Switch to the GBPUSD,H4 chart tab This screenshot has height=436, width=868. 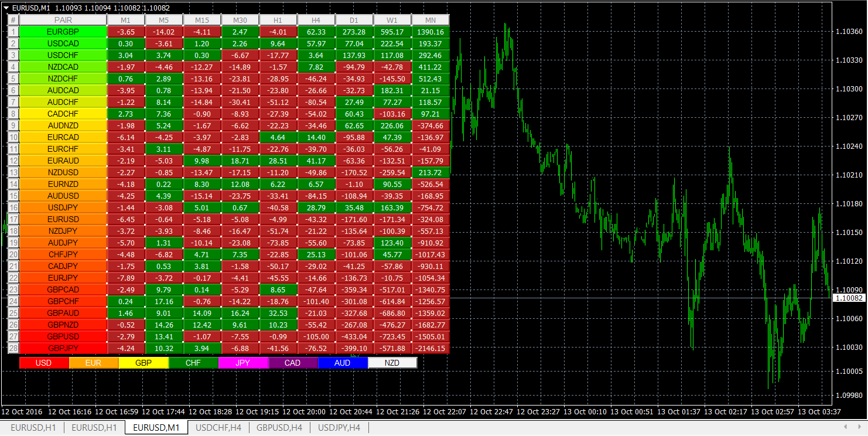point(279,428)
